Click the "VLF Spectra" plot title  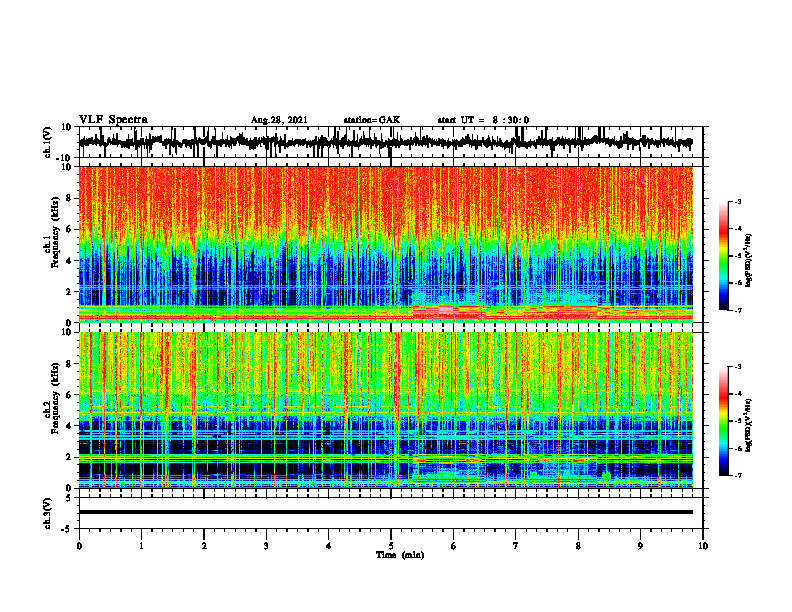point(113,119)
